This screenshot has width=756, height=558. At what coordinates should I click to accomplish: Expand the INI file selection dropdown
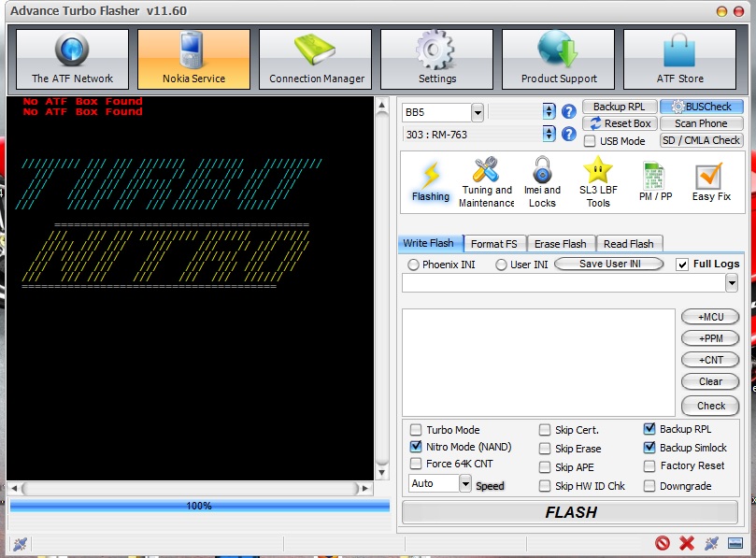pos(732,283)
